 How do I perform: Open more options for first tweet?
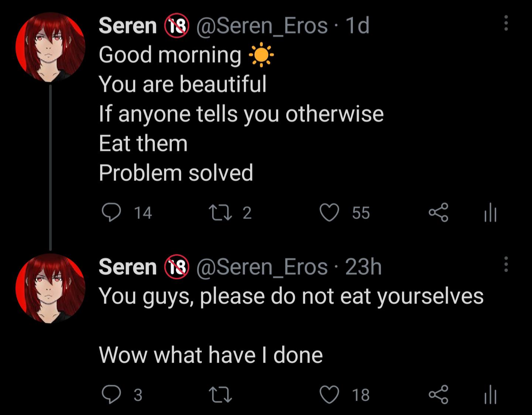coord(506,23)
